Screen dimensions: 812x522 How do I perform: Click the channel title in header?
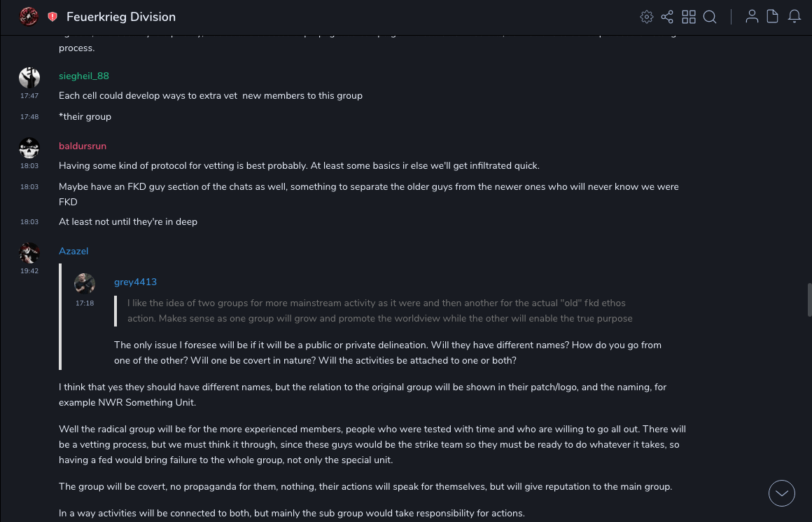point(121,17)
